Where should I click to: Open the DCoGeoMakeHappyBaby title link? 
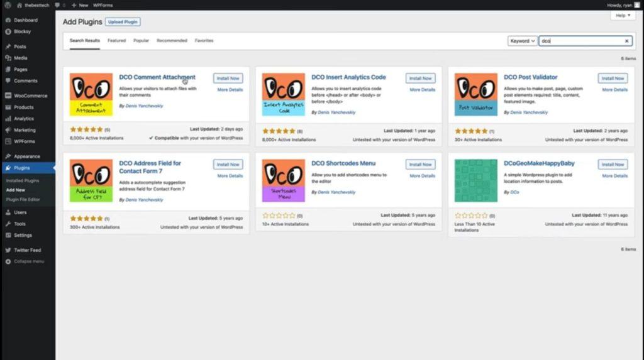[x=539, y=163]
